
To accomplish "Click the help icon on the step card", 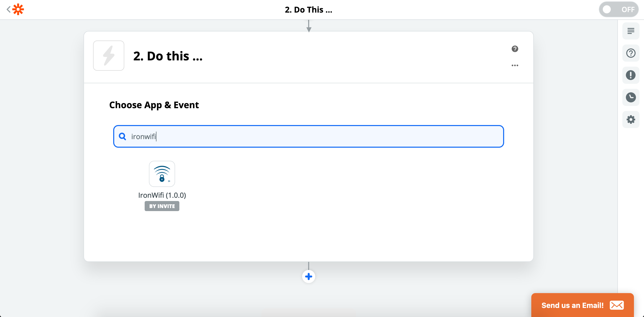I will coord(515,49).
